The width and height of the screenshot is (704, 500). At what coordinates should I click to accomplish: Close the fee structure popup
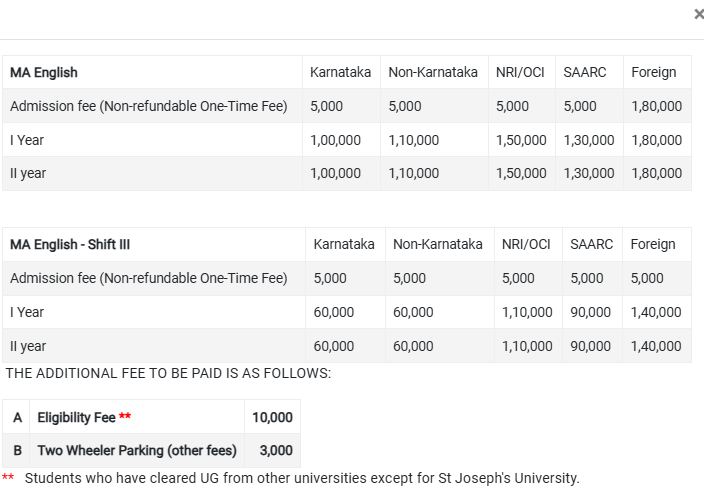tap(697, 14)
